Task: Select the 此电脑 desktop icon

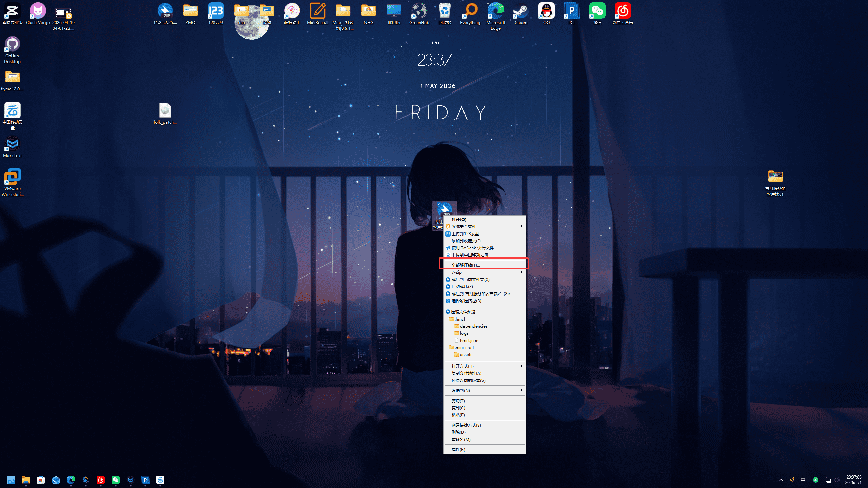Action: (x=394, y=14)
